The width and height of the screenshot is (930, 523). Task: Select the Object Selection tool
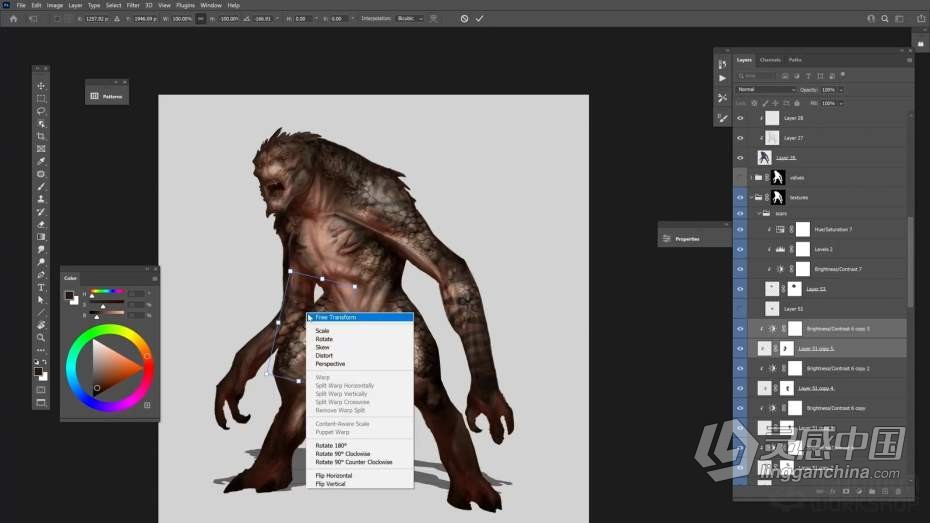coord(41,124)
